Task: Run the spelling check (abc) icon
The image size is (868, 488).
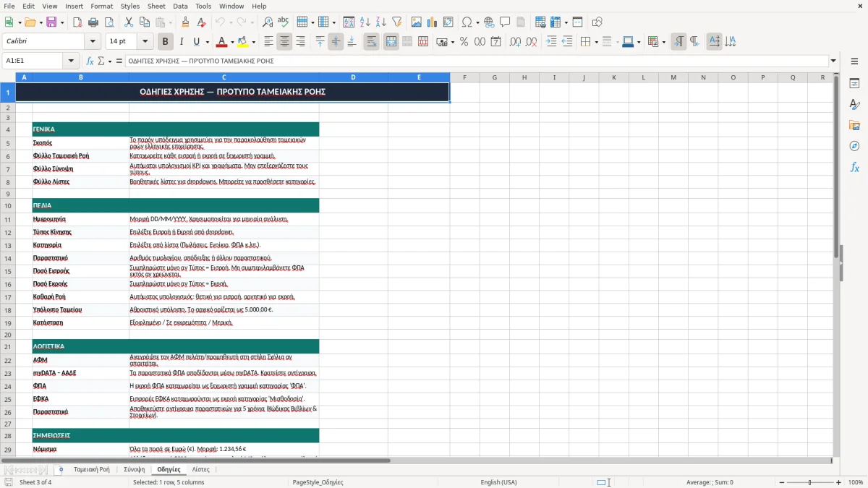Action: [x=283, y=22]
